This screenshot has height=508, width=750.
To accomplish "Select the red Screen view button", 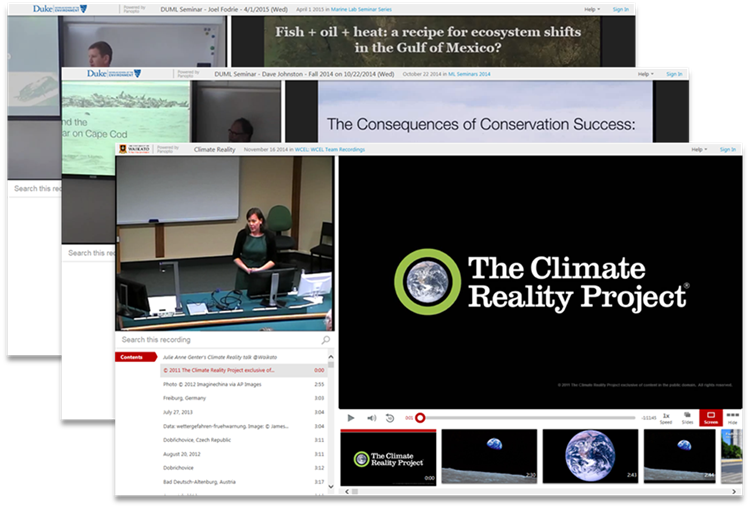I will pyautogui.click(x=711, y=418).
